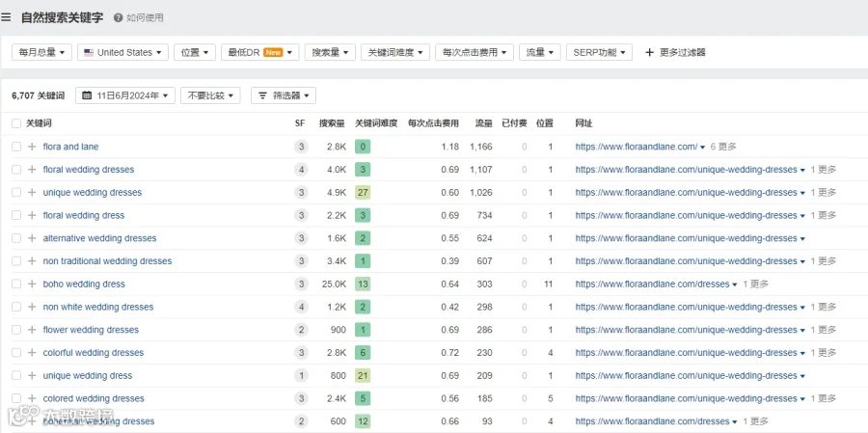Click plus icon beside flora and lane
The height and width of the screenshot is (433, 868).
(32, 147)
